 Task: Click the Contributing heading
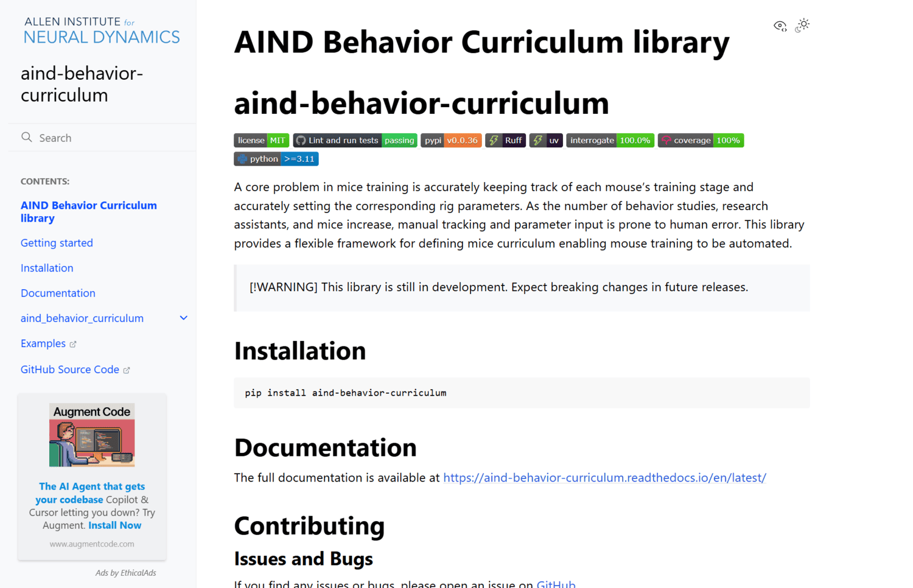[x=309, y=526]
